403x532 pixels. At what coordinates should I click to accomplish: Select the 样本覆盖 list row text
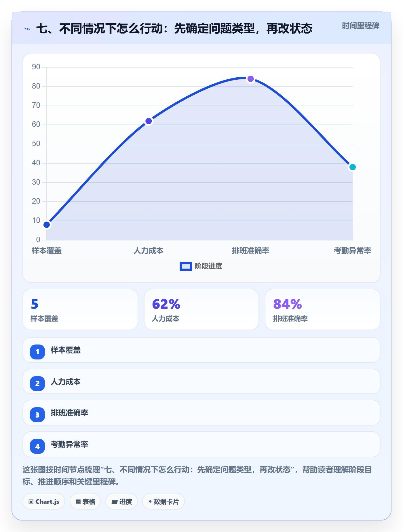pos(66,350)
